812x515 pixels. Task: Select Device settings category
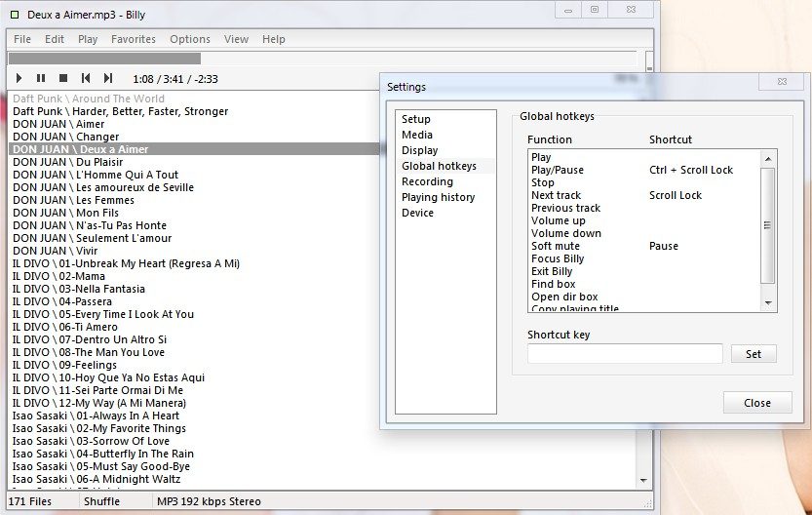point(417,213)
